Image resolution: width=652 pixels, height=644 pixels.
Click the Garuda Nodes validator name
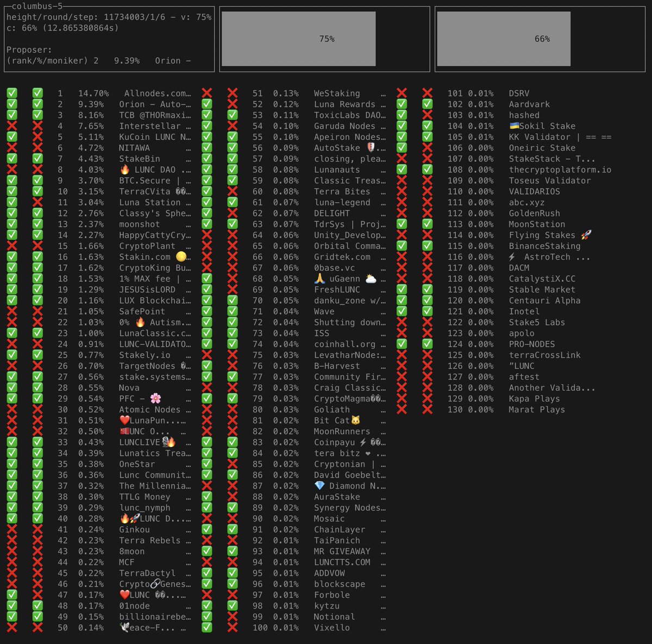[344, 126]
